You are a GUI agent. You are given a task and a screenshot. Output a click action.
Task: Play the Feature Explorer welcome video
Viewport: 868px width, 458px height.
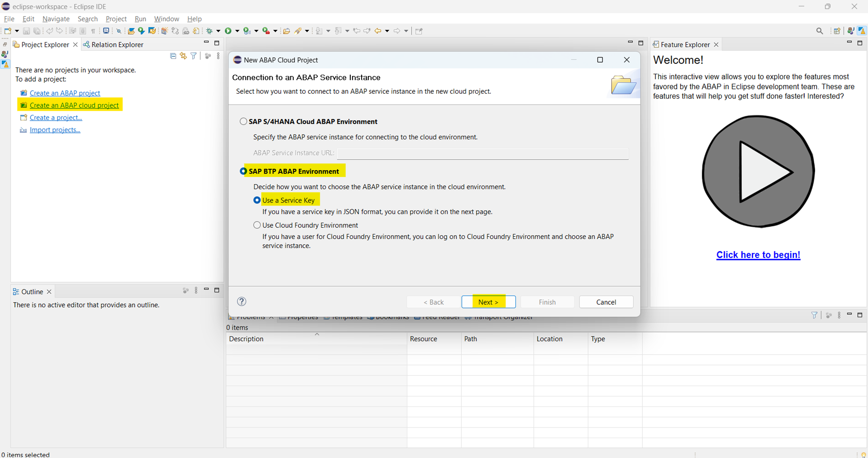[x=758, y=171]
